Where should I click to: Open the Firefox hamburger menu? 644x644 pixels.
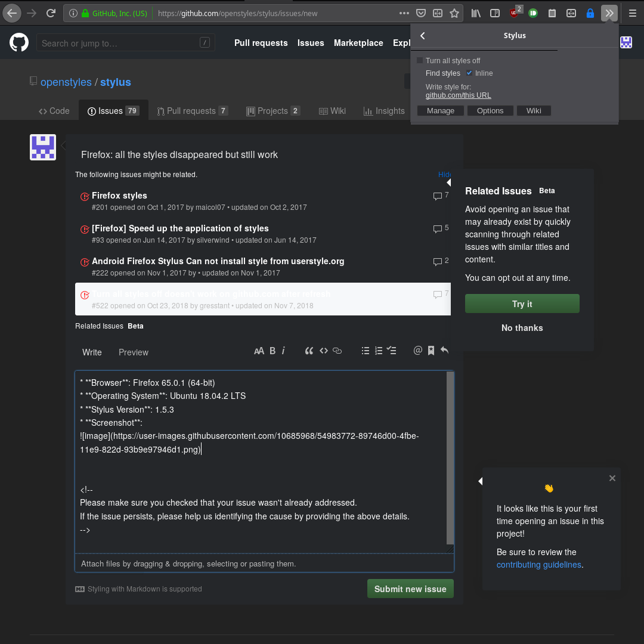click(x=632, y=13)
